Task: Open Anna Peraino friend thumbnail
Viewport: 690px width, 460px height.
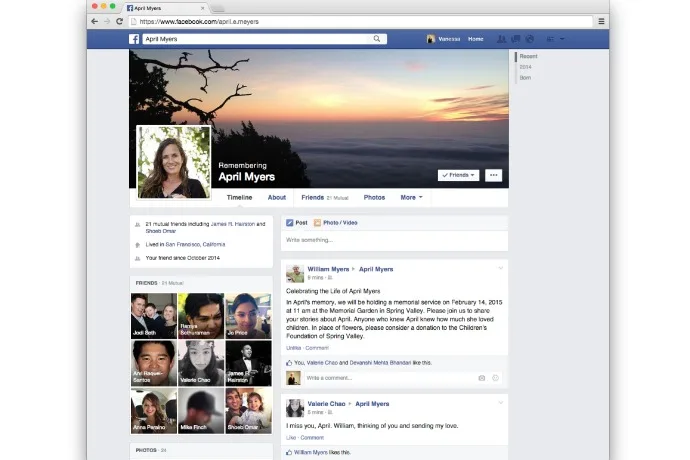Action: pos(154,411)
